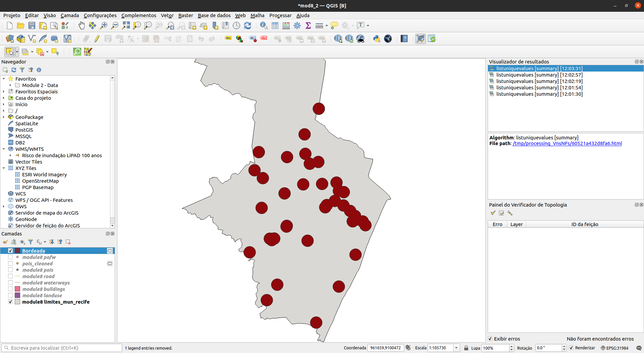This screenshot has height=353, width=644.
Task: Open the select features tool dropdown arrow
Action: 17,52
